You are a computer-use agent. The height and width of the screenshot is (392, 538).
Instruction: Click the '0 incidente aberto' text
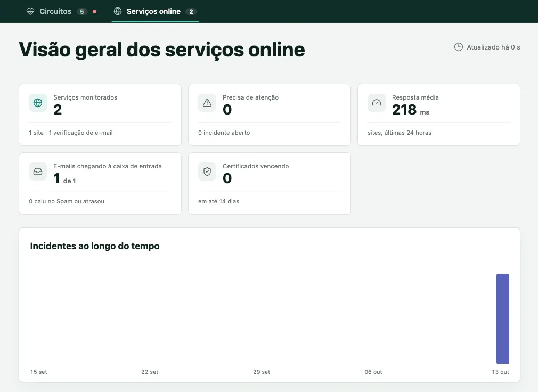[224, 133]
